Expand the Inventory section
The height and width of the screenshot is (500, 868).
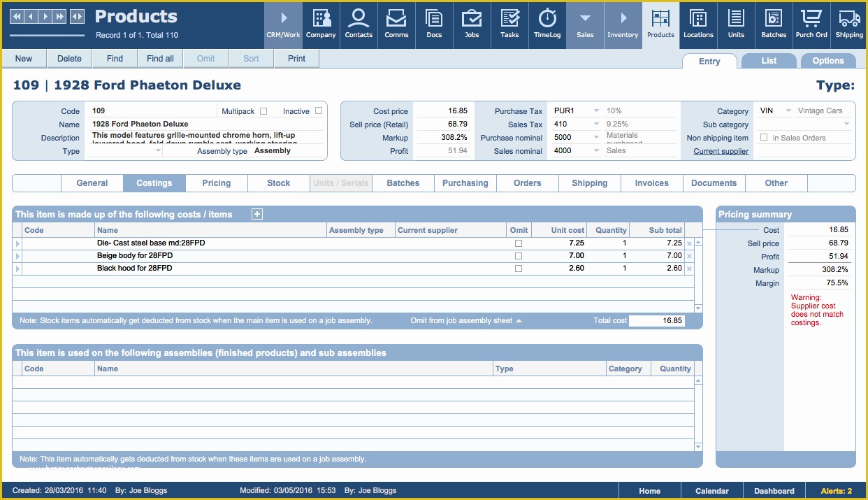click(x=623, y=24)
